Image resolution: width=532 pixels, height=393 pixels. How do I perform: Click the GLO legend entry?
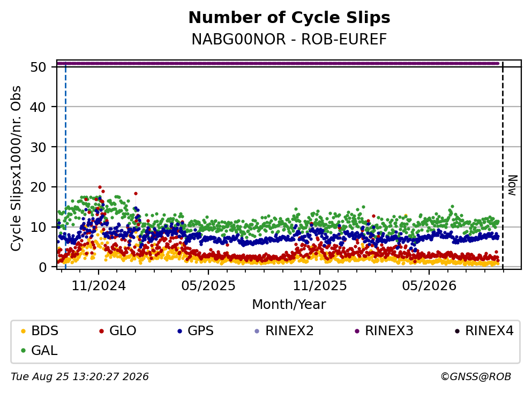[118, 330]
